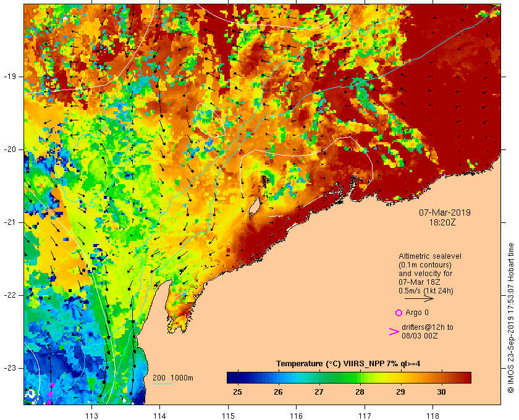The image size is (519, 420).
Task: Click the latitude axis label -20
Action: point(10,149)
